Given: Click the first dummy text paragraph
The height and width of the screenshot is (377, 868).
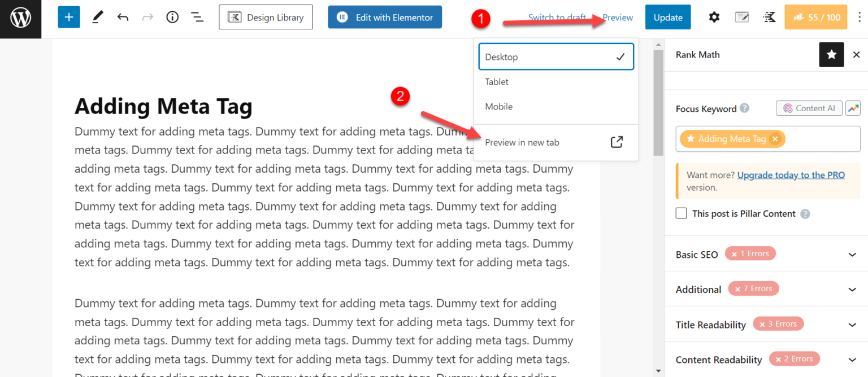Looking at the screenshot, I should point(325,197).
